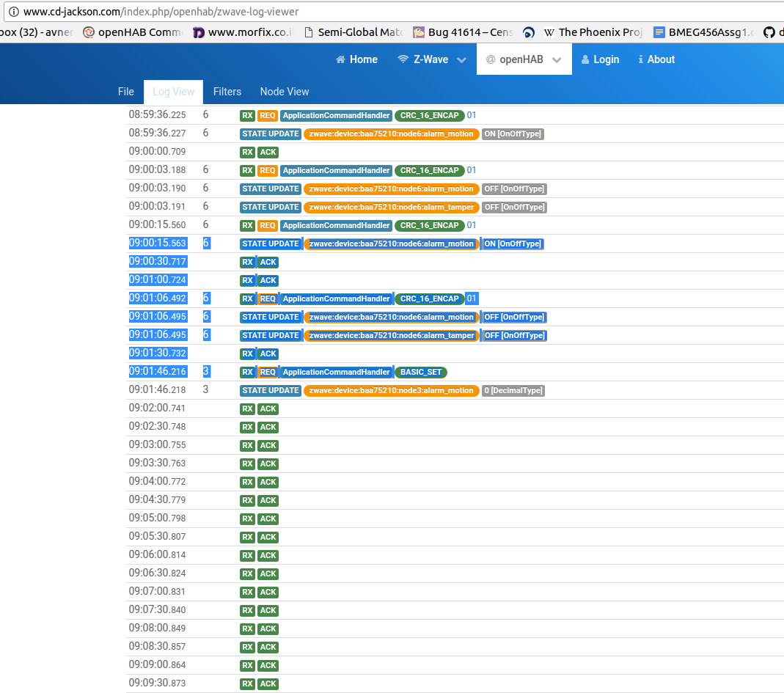The image size is (784, 693).
Task: Expand the Z-Wave dropdown chevron
Action: pos(461,60)
